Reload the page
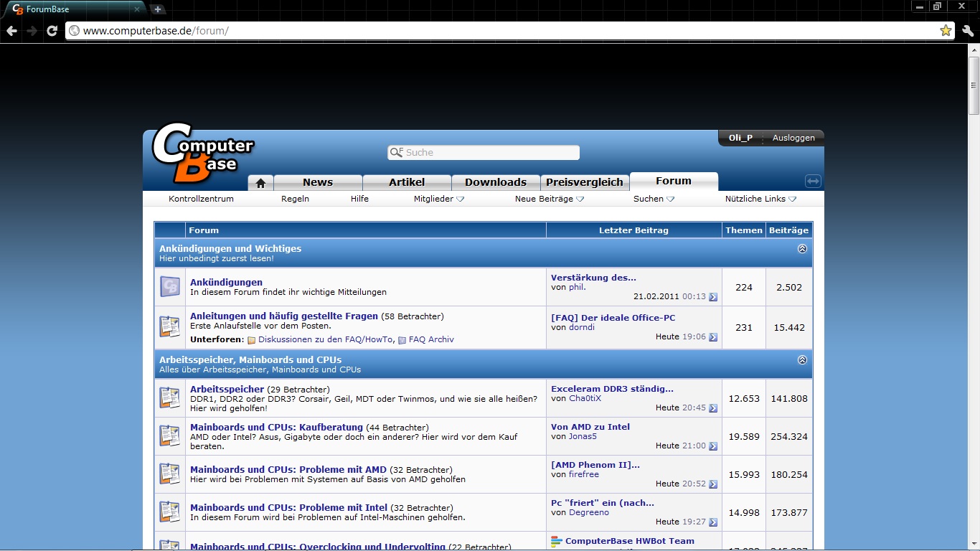 (52, 31)
